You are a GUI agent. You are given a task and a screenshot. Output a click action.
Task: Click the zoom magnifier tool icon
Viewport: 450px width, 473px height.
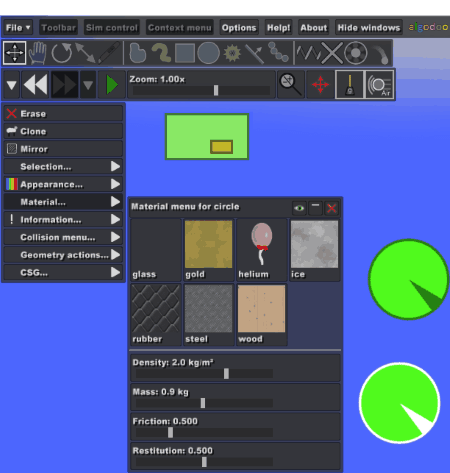291,84
